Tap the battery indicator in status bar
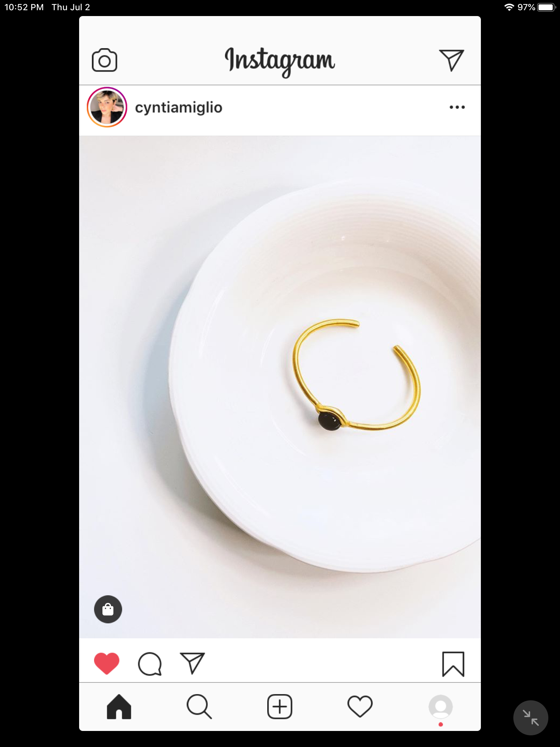560x747 pixels. [x=546, y=7]
